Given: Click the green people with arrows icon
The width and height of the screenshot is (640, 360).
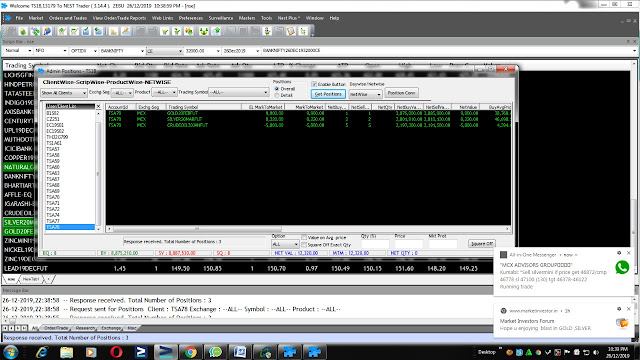Looking at the screenshot, I should tap(203, 31).
